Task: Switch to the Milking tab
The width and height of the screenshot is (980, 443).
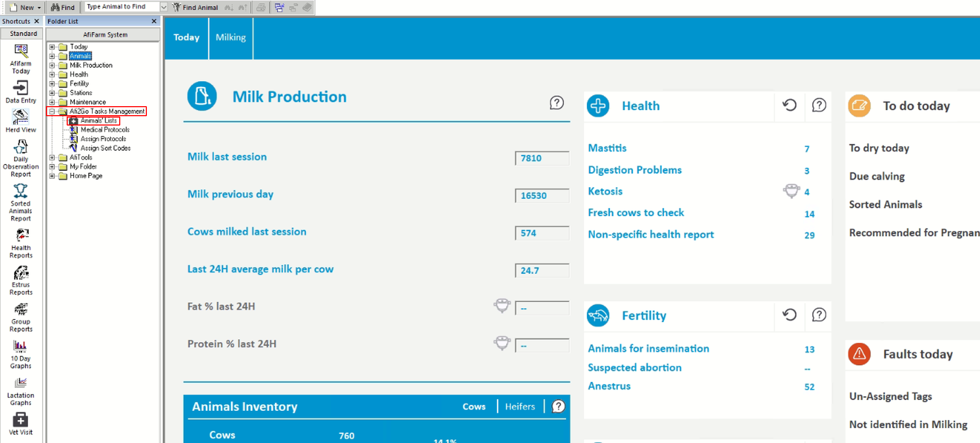Action: pyautogui.click(x=230, y=38)
